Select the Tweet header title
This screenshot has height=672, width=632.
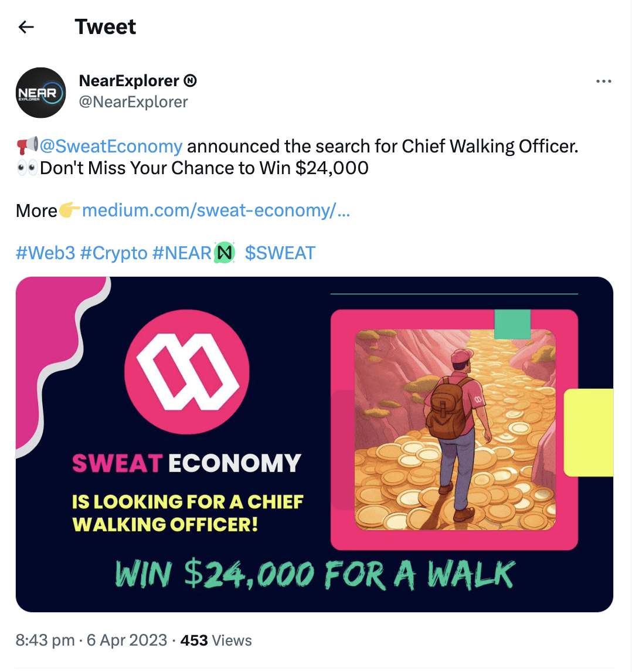point(106,27)
